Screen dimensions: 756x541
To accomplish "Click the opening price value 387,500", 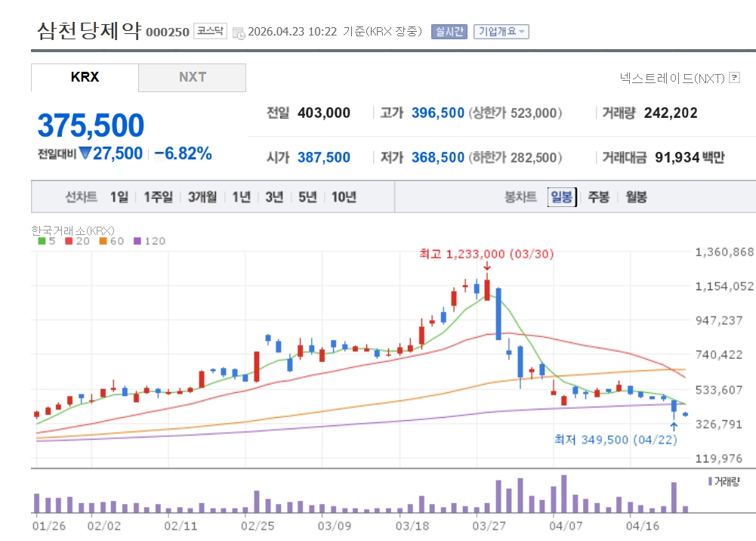I will 323,157.
